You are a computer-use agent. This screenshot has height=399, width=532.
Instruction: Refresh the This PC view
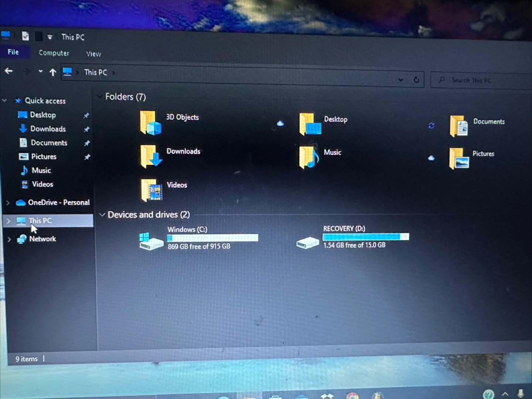coord(416,80)
